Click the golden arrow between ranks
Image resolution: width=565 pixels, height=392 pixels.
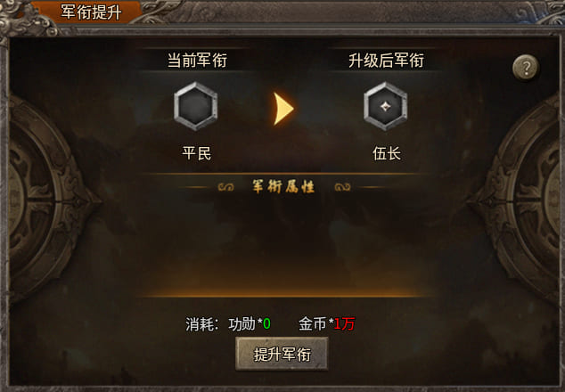pyautogui.click(x=283, y=109)
